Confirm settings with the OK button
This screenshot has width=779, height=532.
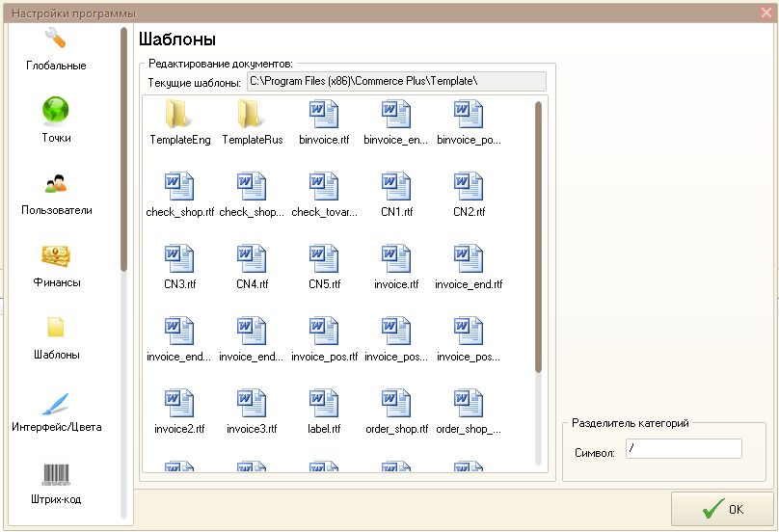tap(722, 509)
